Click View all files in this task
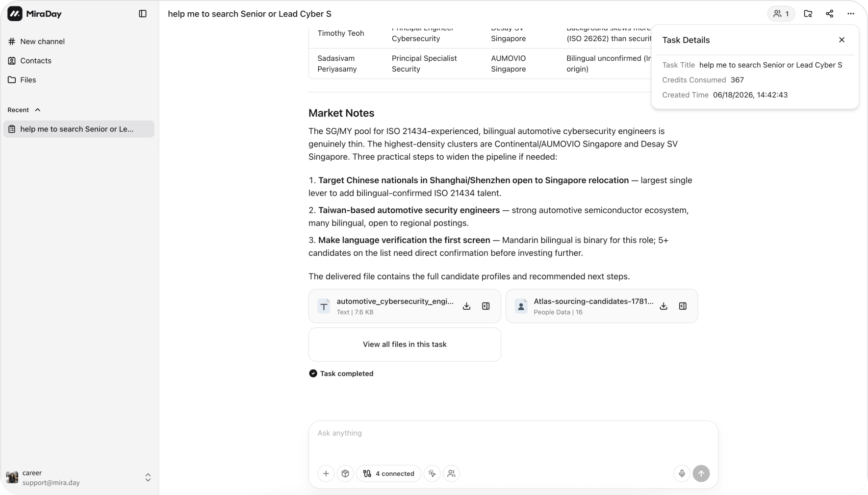Viewport: 868px width, 495px height. click(x=405, y=345)
